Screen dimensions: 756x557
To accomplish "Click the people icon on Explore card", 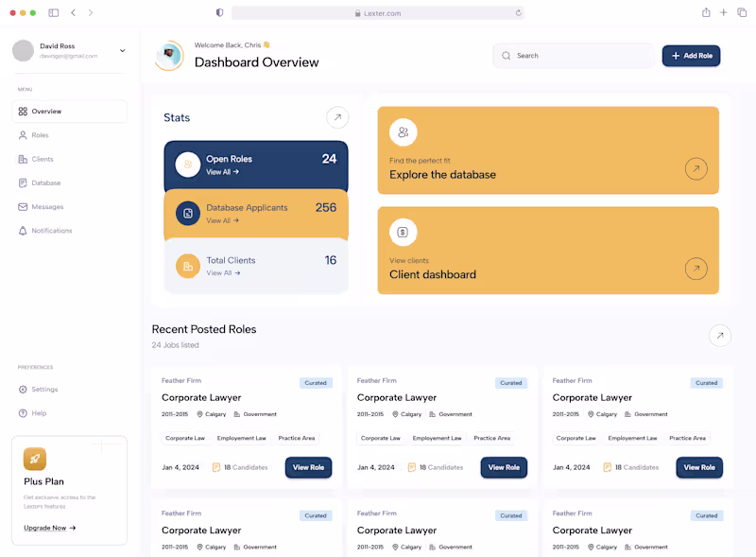I will point(404,132).
